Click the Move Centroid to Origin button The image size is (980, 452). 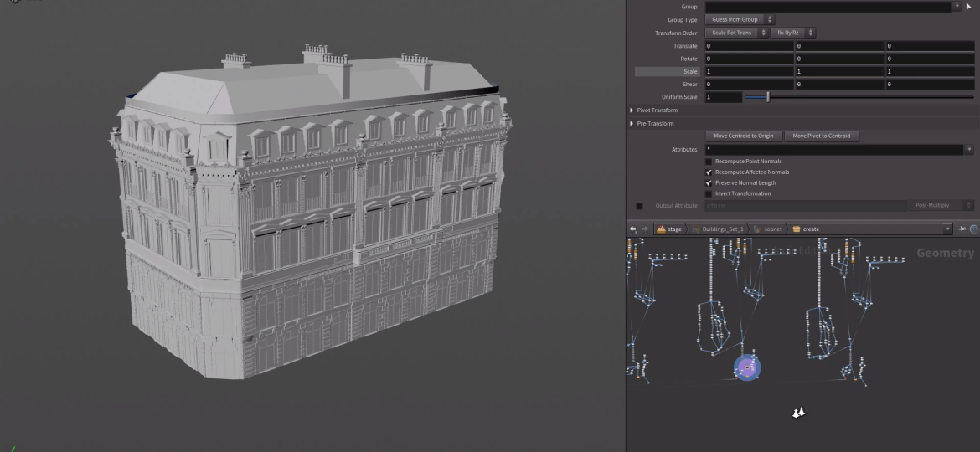[x=744, y=136]
